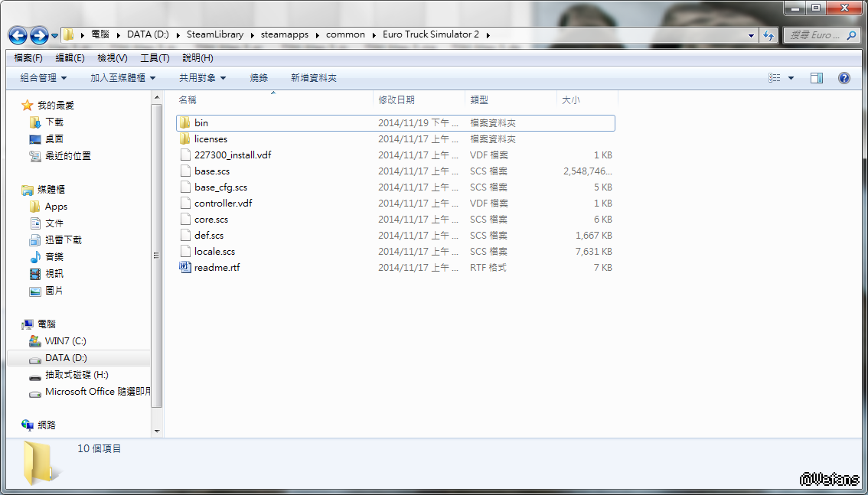Select the bin folder
The image size is (868, 495).
click(395, 122)
